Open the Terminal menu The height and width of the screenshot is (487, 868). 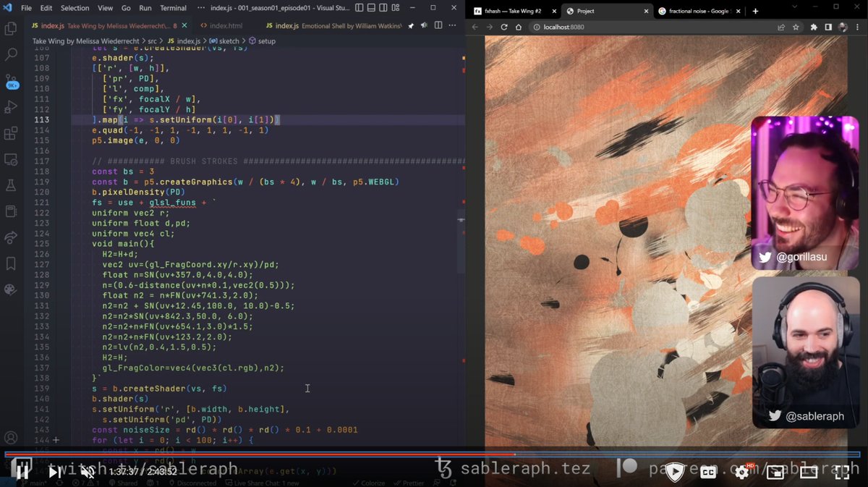173,8
